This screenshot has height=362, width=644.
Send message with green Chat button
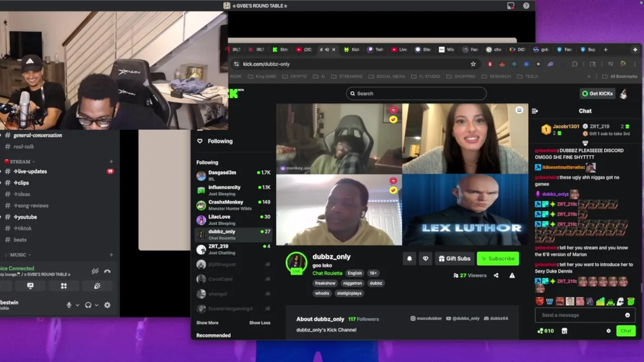click(626, 331)
